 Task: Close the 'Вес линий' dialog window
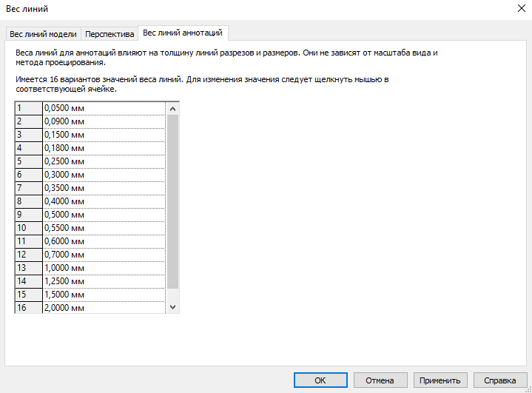pyautogui.click(x=515, y=10)
